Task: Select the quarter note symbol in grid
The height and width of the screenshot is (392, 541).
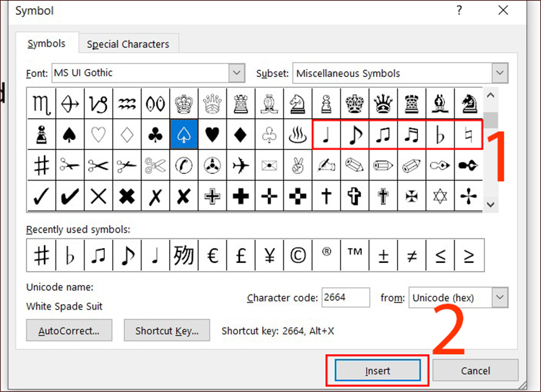Action: point(326,134)
